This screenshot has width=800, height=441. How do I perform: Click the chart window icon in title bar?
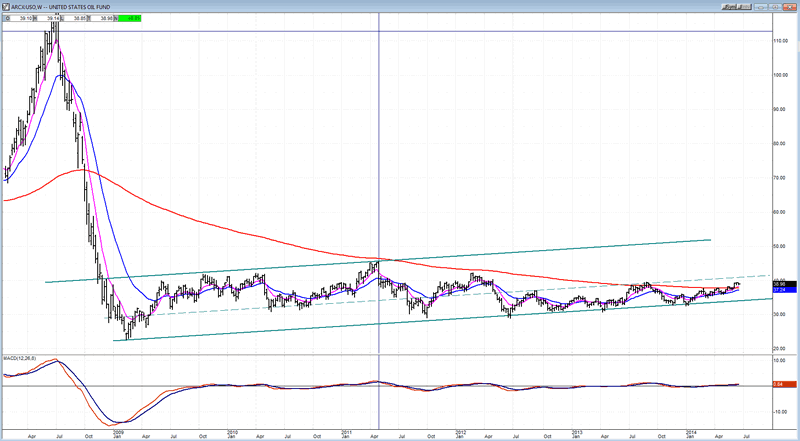point(6,6)
